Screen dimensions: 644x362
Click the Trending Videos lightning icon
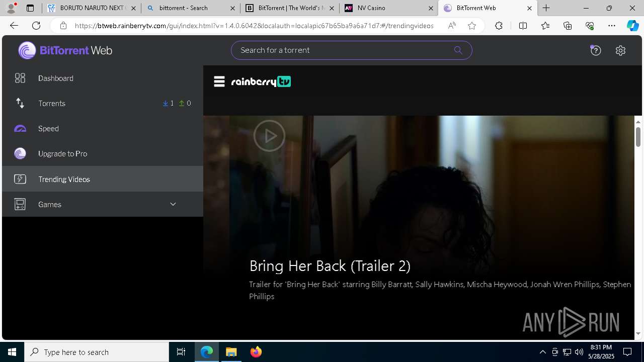(20, 179)
